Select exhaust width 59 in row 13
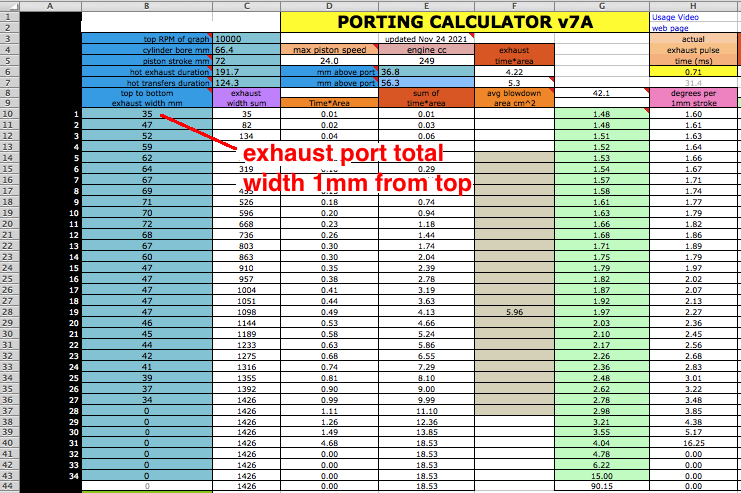This screenshot has height=493, width=741. (x=147, y=147)
